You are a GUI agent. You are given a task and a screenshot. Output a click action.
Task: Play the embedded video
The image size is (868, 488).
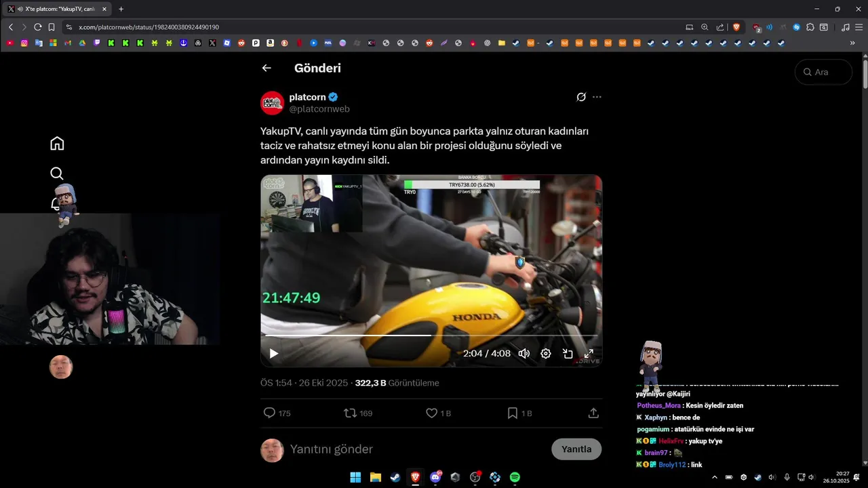coord(274,353)
